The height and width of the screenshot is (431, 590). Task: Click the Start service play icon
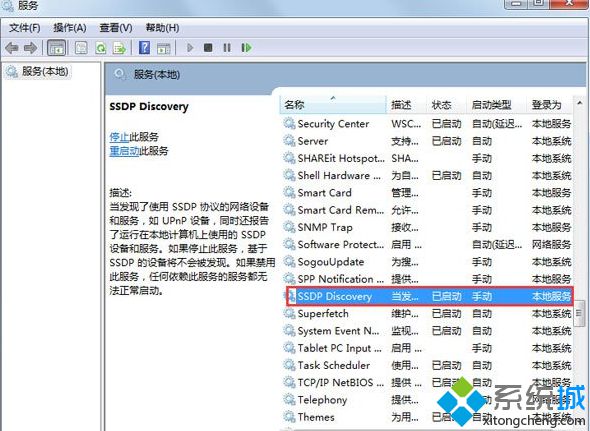(x=190, y=48)
